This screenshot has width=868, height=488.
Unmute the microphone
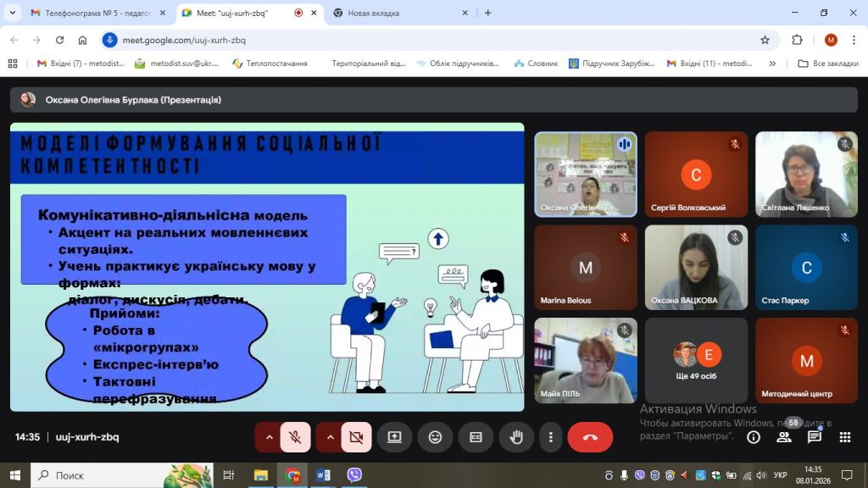295,437
